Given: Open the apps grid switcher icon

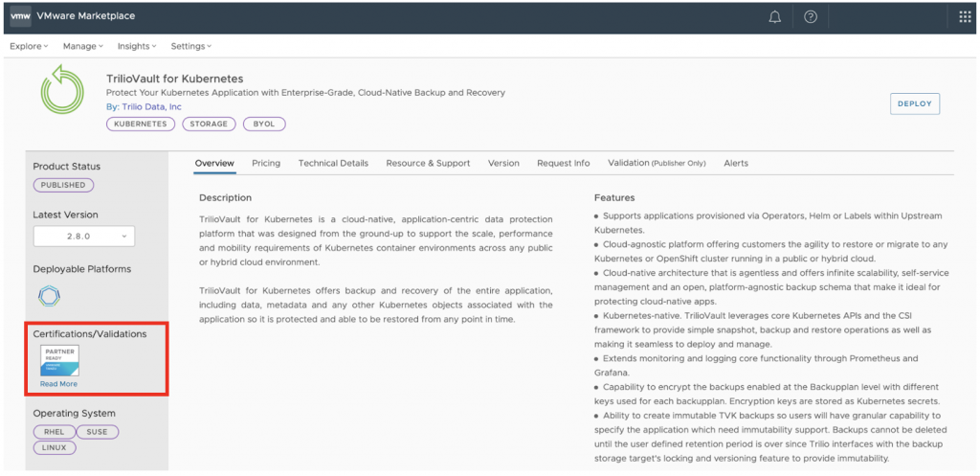Looking at the screenshot, I should [965, 17].
